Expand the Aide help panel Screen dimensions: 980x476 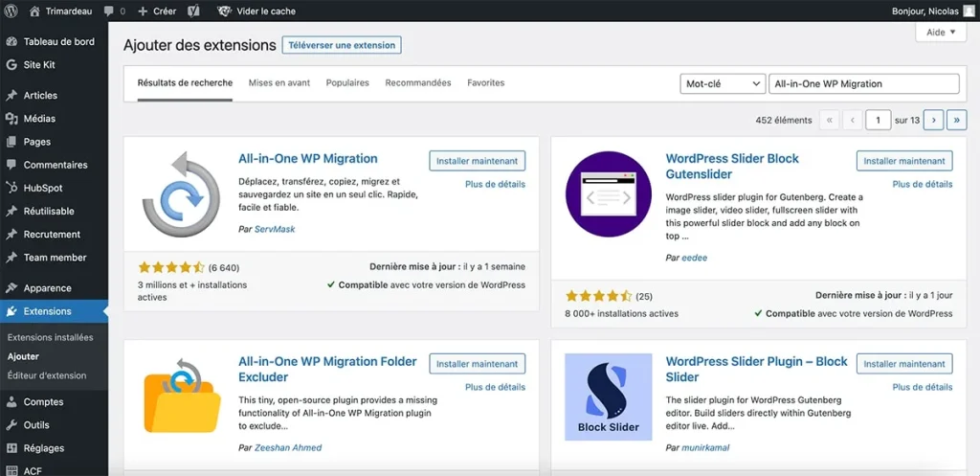(x=941, y=32)
